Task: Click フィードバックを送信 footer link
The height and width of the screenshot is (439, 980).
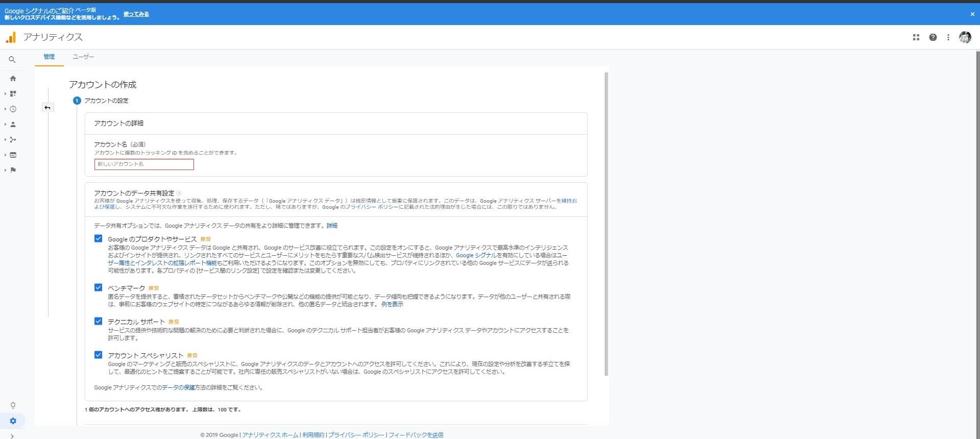Action: point(416,435)
